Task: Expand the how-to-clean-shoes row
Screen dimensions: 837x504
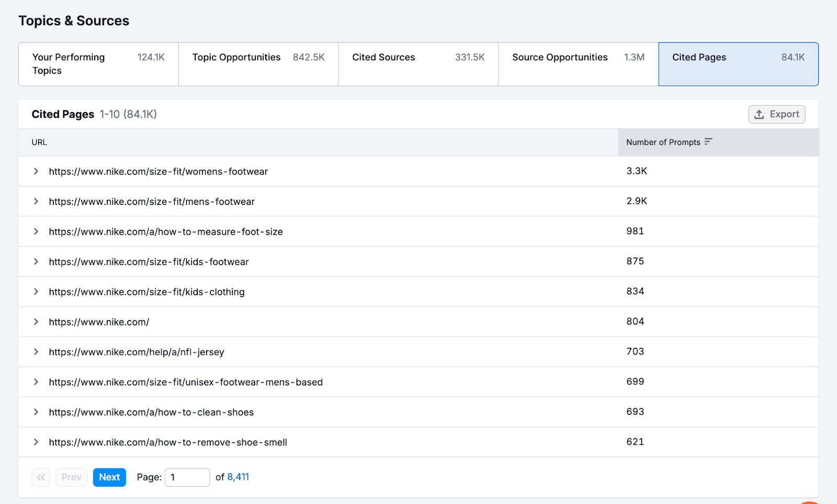Action: 36,412
